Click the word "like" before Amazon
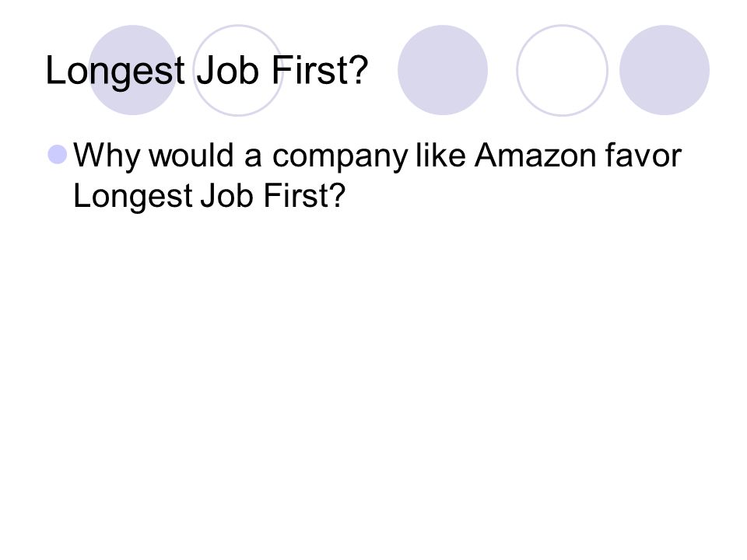 pyautogui.click(x=440, y=156)
